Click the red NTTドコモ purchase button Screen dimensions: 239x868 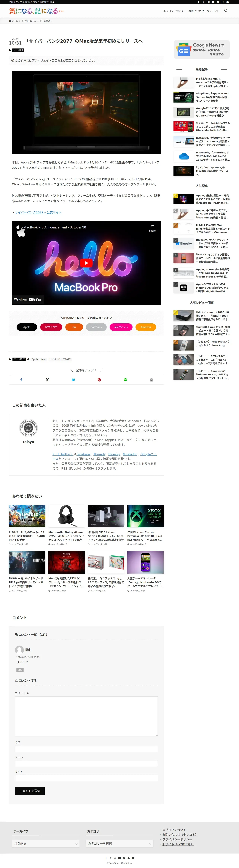pyautogui.click(x=51, y=327)
